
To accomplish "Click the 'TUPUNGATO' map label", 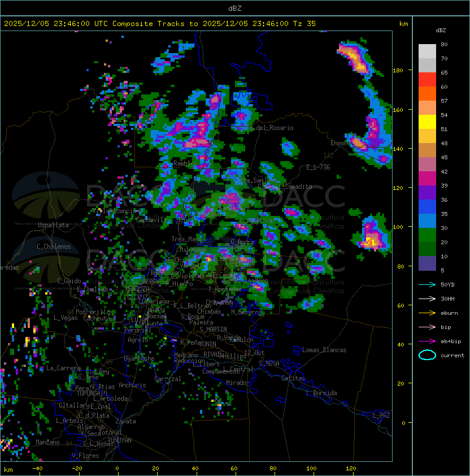I will click(92, 393).
